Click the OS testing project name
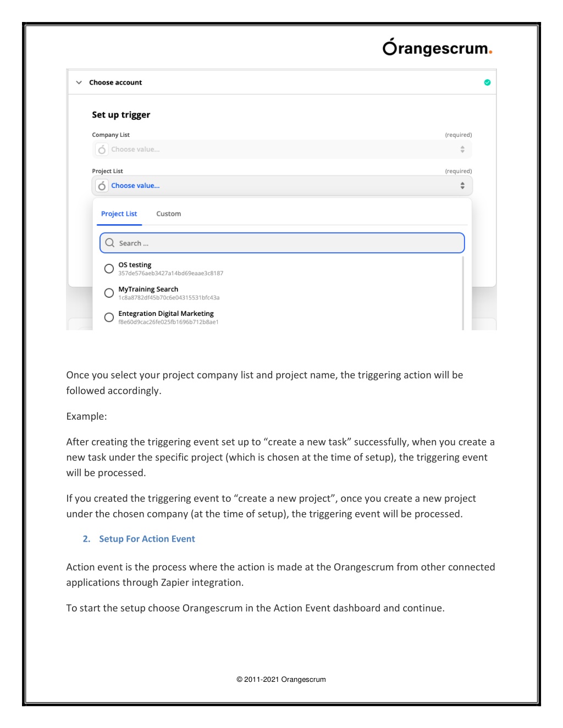Image resolution: width=563 pixels, height=728 pixels. (135, 265)
